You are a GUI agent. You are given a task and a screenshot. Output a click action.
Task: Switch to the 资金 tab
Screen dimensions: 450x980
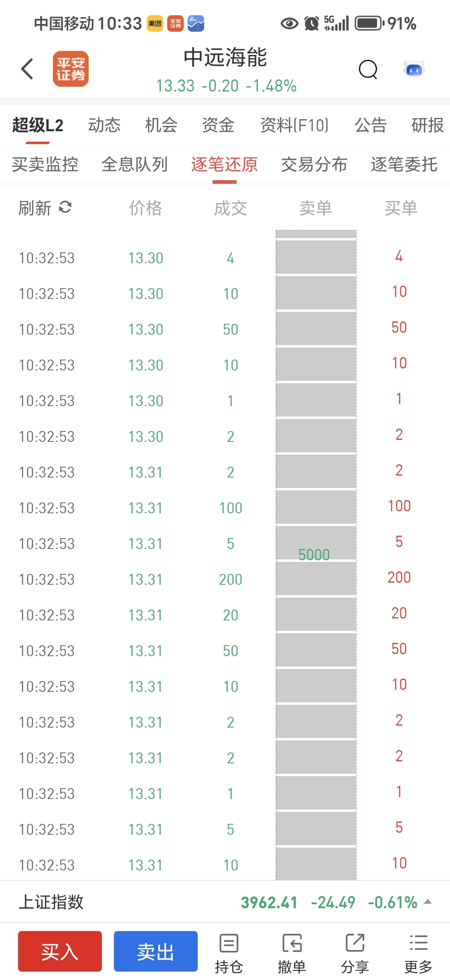point(218,125)
